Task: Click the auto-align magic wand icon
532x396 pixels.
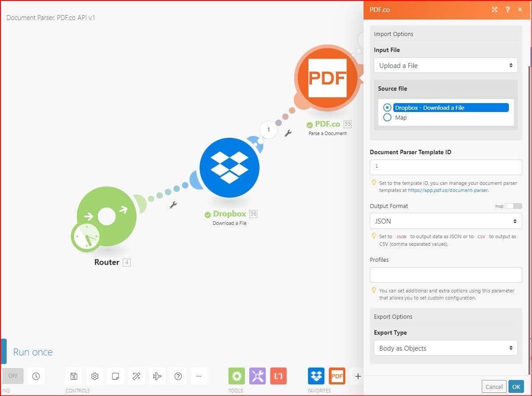Action: click(x=136, y=376)
